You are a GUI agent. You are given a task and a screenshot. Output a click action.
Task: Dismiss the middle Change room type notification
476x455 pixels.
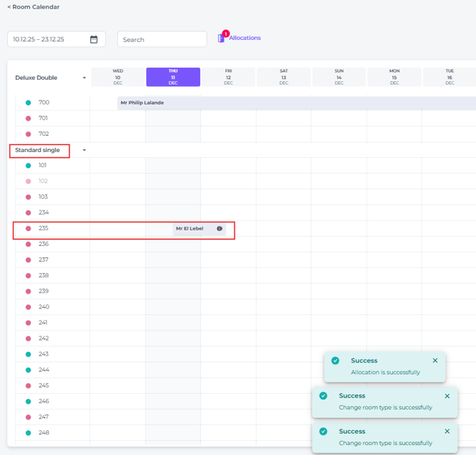pos(447,396)
